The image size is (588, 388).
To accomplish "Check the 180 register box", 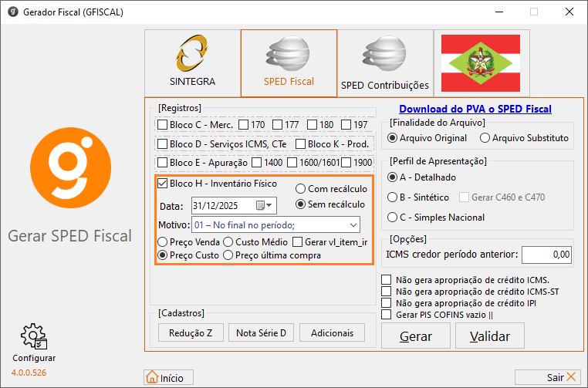I will 312,124.
